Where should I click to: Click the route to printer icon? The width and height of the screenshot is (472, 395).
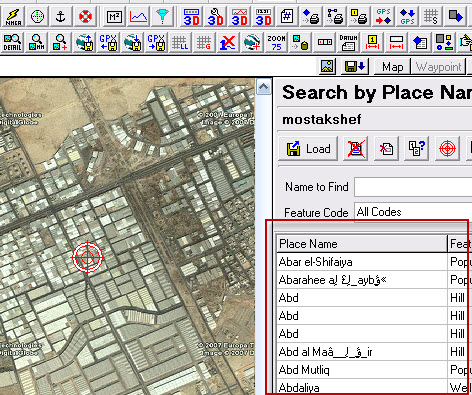coord(335,17)
